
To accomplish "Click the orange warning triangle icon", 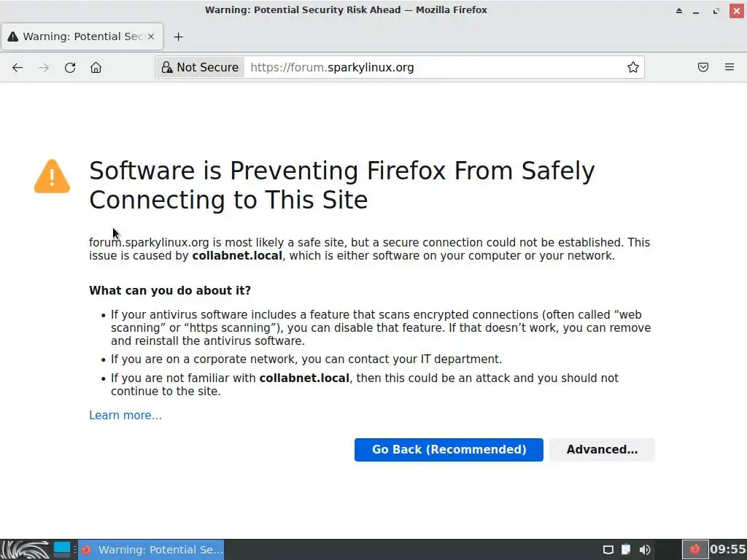I will click(52, 176).
